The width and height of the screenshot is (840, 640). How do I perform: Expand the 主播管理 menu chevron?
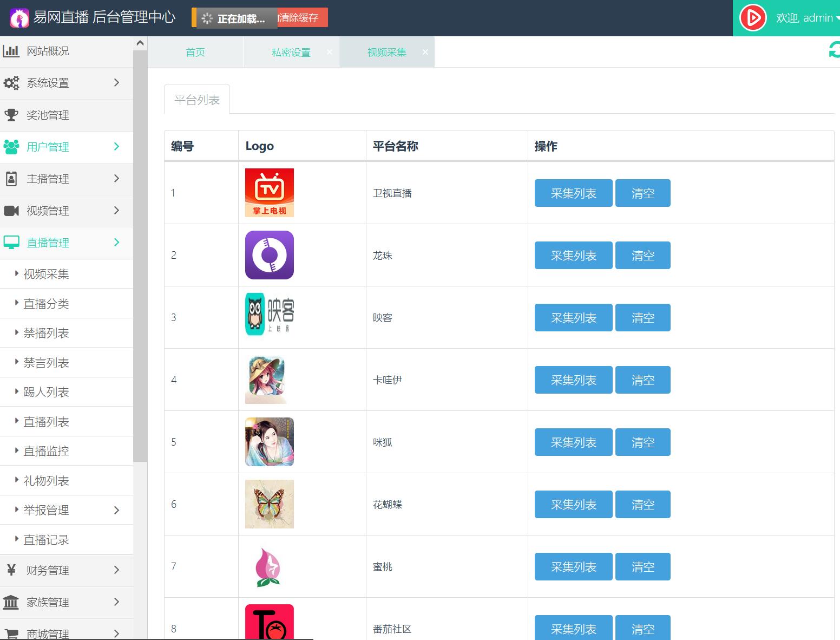tap(116, 179)
